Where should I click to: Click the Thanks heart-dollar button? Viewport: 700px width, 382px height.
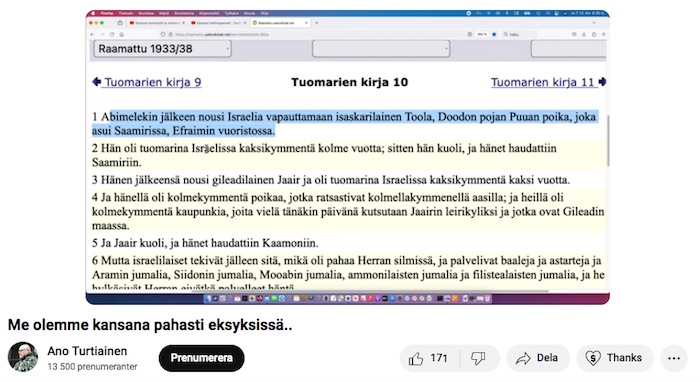615,358
